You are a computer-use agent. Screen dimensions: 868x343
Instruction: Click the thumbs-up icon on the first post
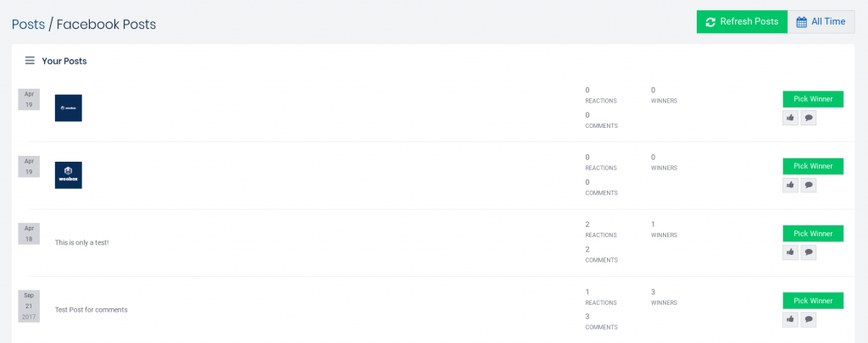pyautogui.click(x=790, y=118)
